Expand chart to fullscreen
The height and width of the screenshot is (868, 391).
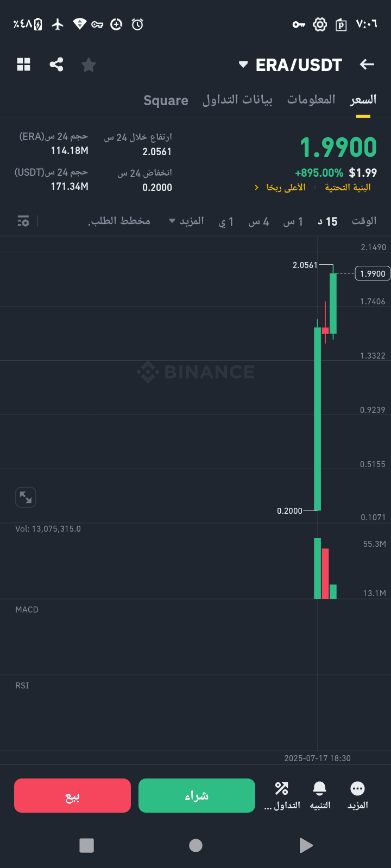[x=26, y=497]
